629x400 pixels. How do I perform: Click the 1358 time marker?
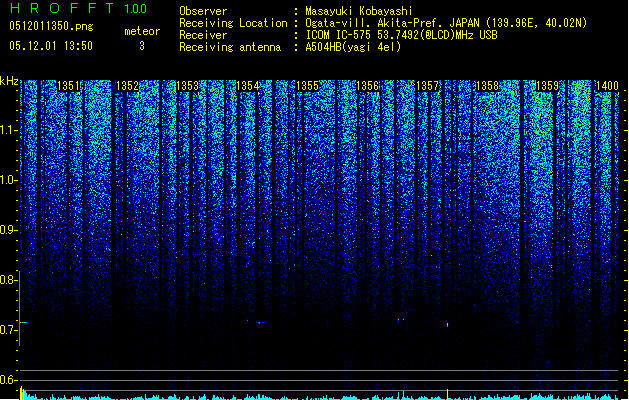[487, 86]
